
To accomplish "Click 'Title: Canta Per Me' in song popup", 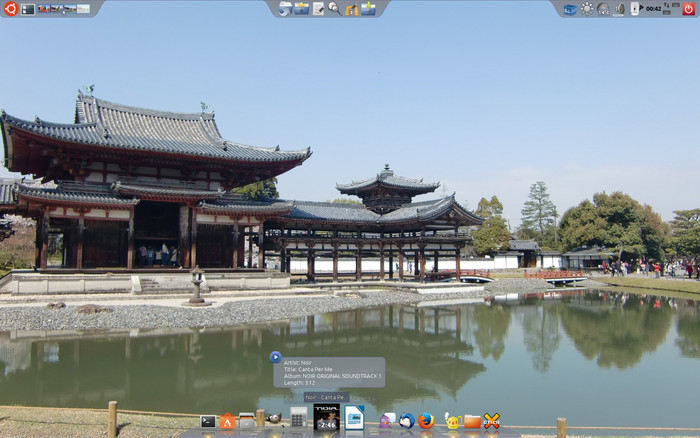I will coord(308,369).
